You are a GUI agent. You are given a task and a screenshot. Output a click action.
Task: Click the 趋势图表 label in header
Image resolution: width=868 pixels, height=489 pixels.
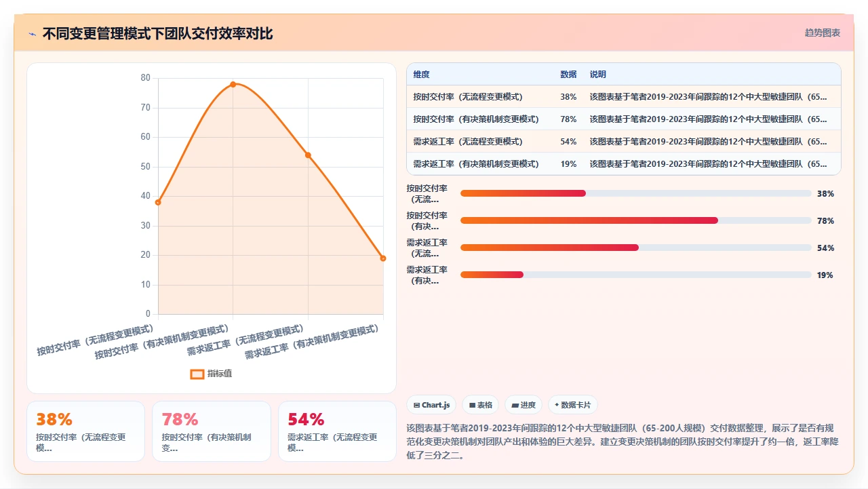coord(823,33)
